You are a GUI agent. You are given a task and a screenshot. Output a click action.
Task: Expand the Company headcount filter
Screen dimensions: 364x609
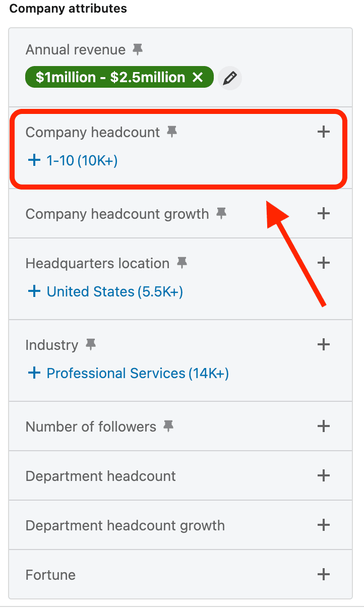click(x=323, y=132)
